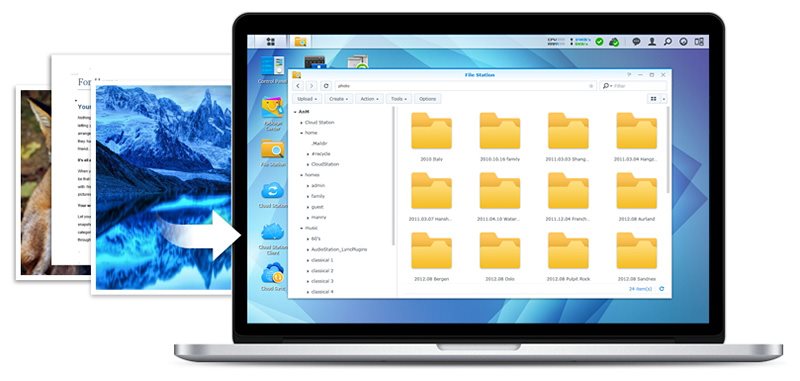
Task: Collapse the root AnM tree node
Action: click(x=295, y=112)
